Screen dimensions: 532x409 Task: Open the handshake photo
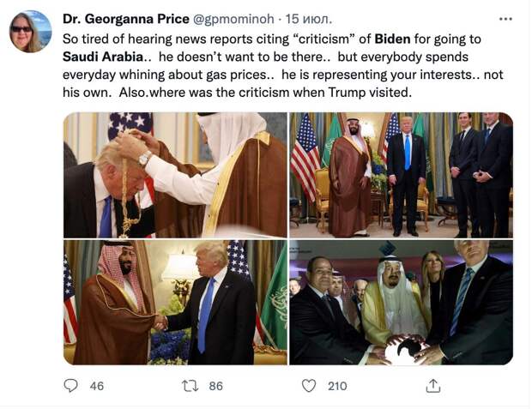174,303
